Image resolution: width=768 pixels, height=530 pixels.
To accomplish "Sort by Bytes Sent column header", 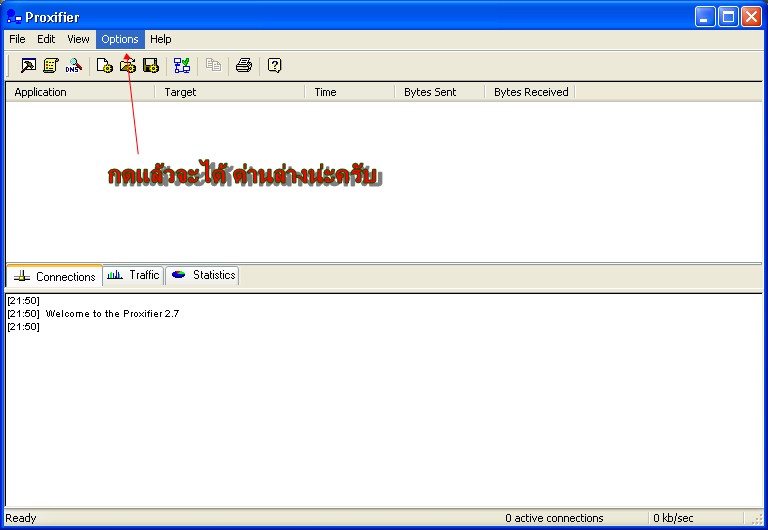I will [439, 92].
